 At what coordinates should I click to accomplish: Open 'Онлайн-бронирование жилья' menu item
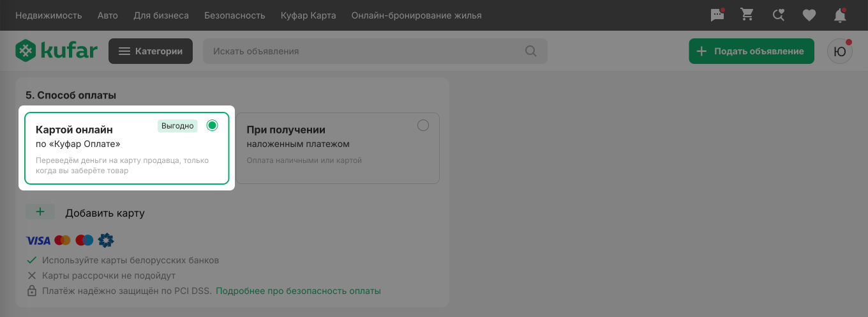tap(417, 15)
